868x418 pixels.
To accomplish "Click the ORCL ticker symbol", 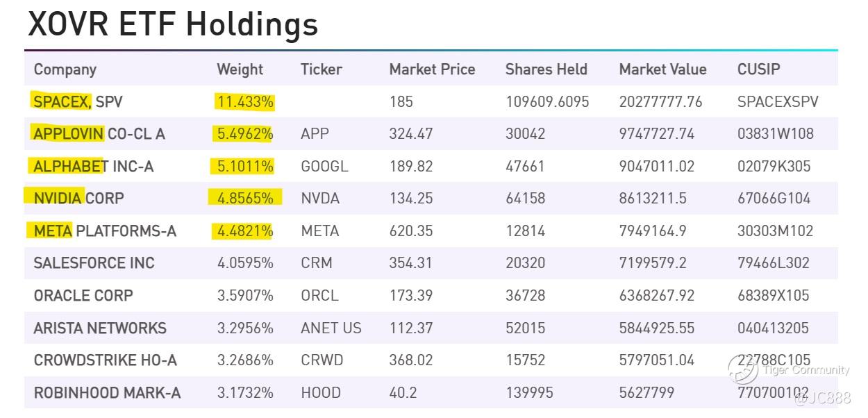I will tap(319, 296).
